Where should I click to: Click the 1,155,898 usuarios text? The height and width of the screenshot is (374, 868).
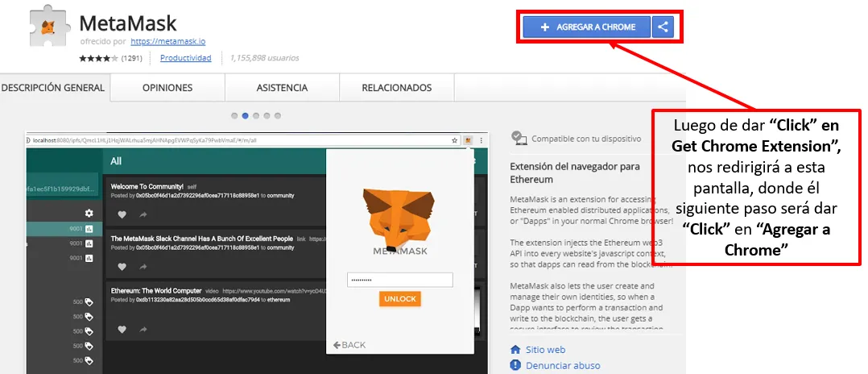coord(265,57)
